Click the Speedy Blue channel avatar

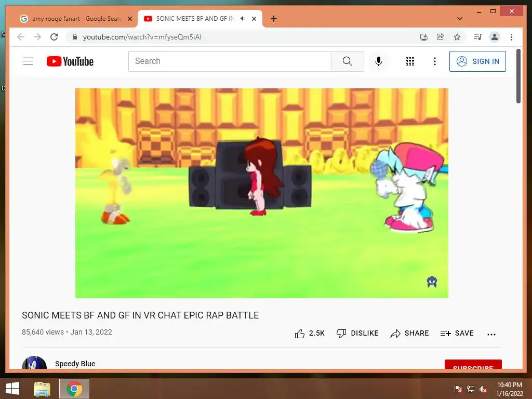(34, 363)
